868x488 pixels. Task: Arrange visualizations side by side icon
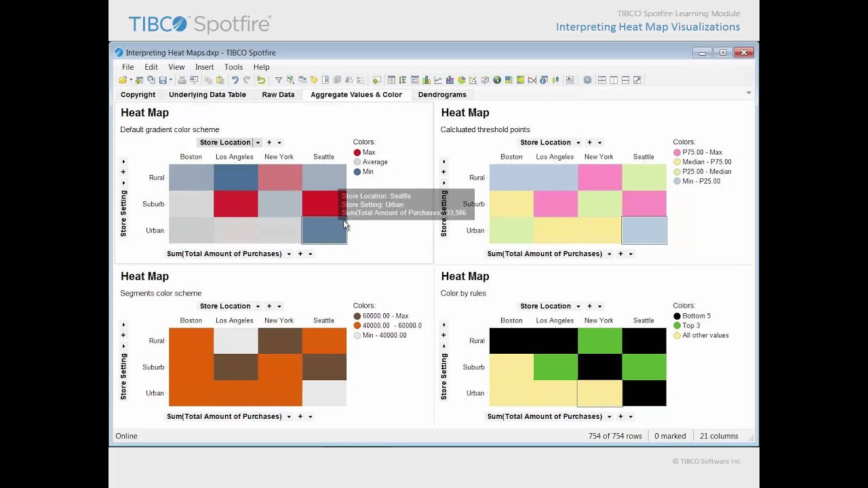[614, 80]
